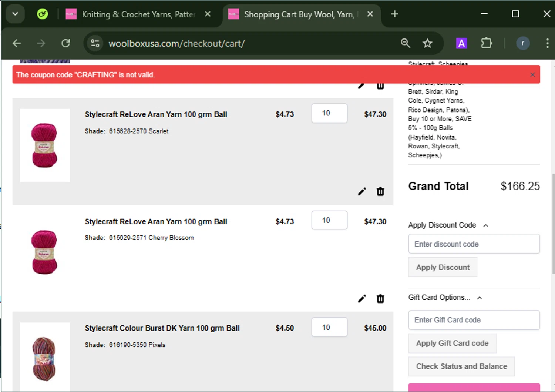The height and width of the screenshot is (392, 555).
Task: Open the Chrome profile avatar
Action: (x=523, y=43)
